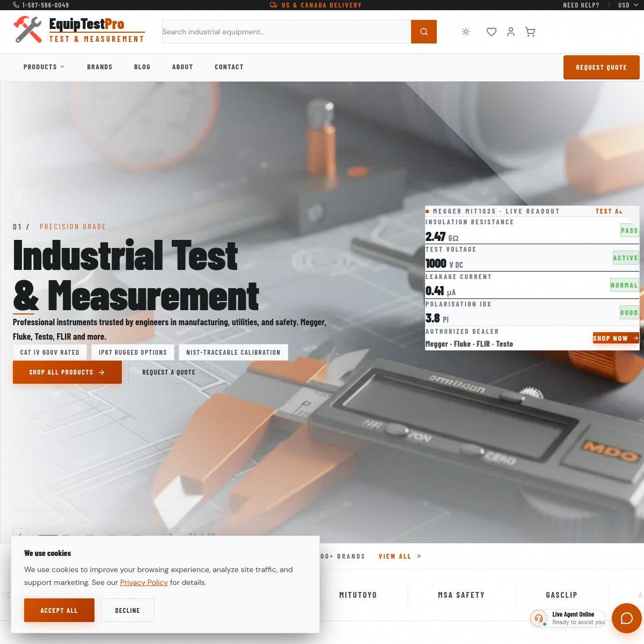The width and height of the screenshot is (644, 644).
Task: Click Shop Now in the readout card
Action: click(616, 338)
